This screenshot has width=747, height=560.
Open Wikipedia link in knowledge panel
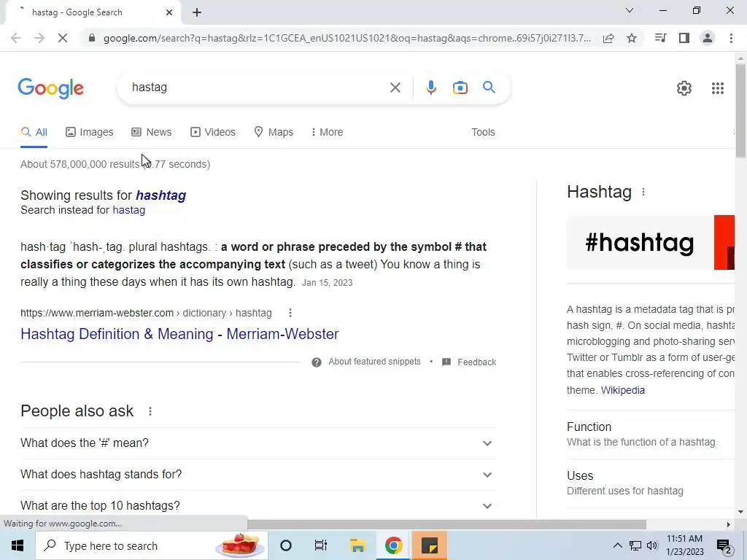[x=623, y=390]
